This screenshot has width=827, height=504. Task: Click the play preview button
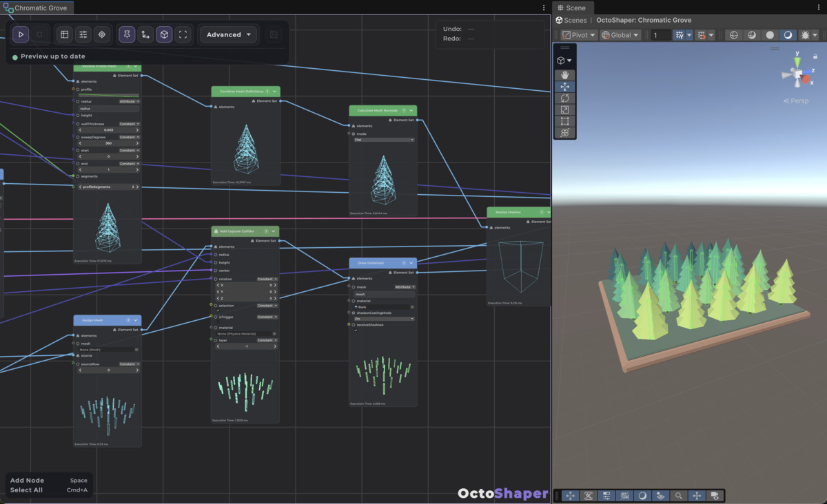(x=21, y=34)
